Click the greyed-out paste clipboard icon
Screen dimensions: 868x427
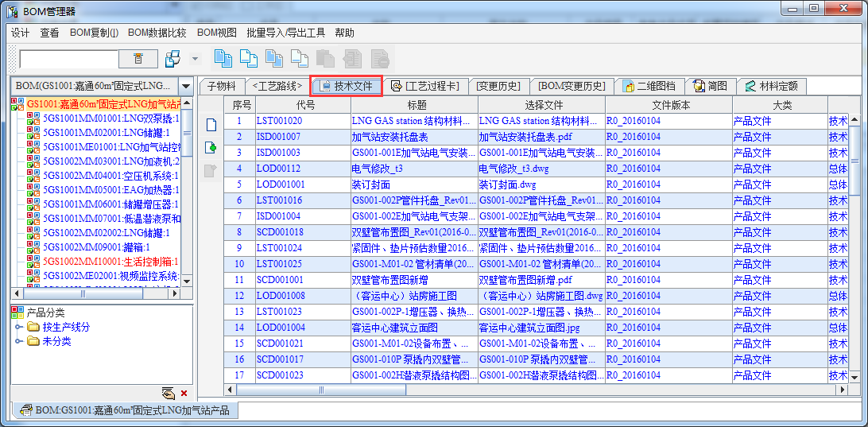coord(325,58)
